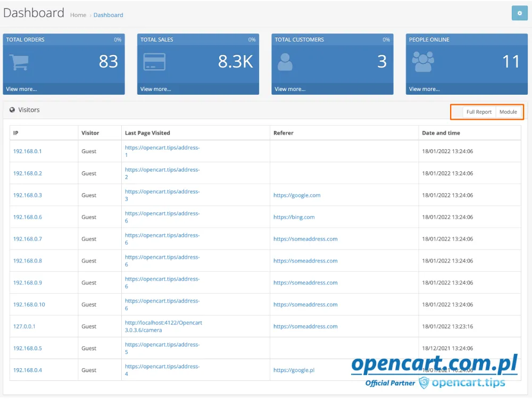
Task: Open View more under People Online
Action: 424,89
